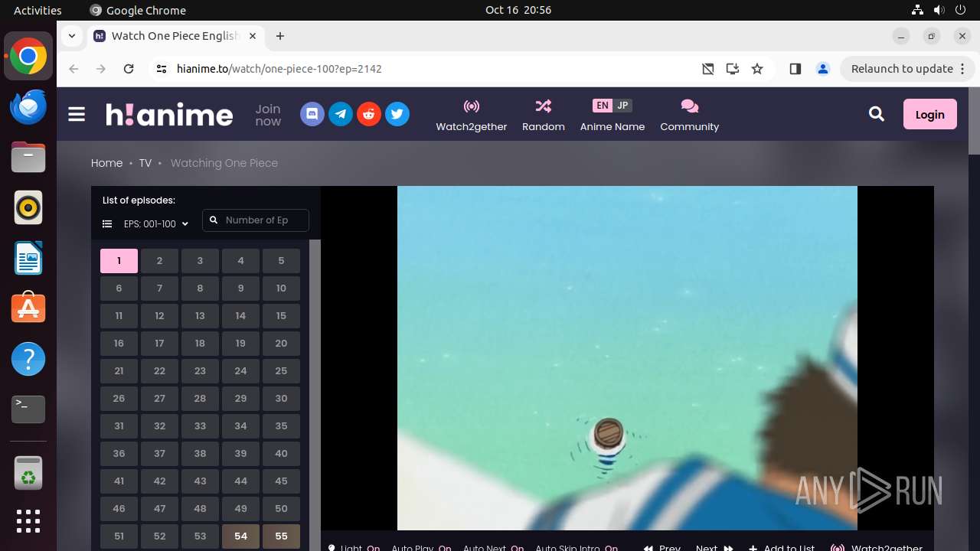The width and height of the screenshot is (980, 551).
Task: Open the hianime logo homepage
Action: click(x=169, y=115)
